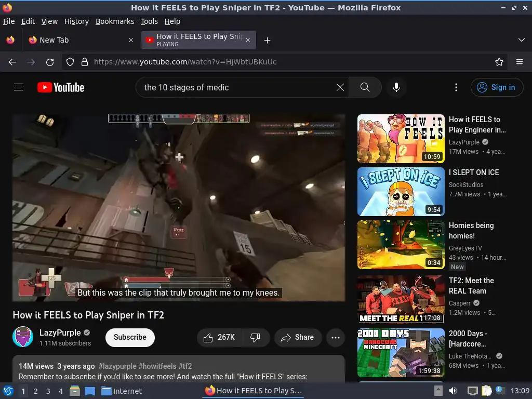
Task: Like the video with thumbs up
Action: pos(220,337)
